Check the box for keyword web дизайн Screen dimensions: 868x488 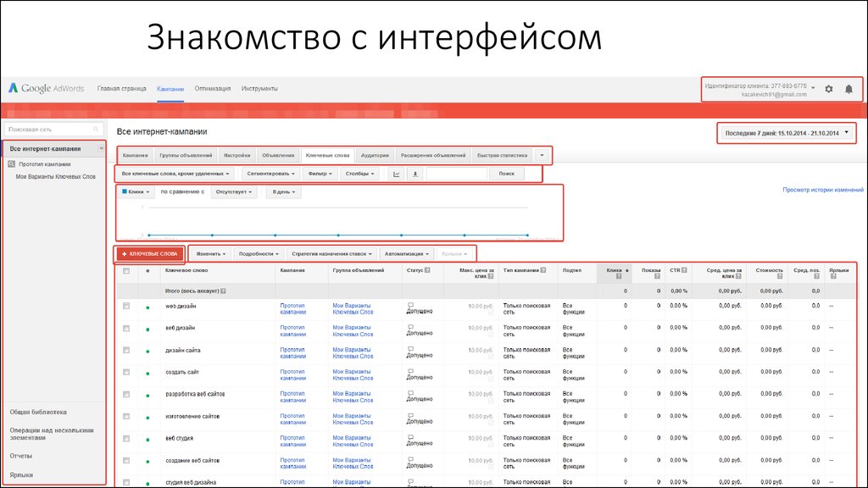pyautogui.click(x=126, y=306)
